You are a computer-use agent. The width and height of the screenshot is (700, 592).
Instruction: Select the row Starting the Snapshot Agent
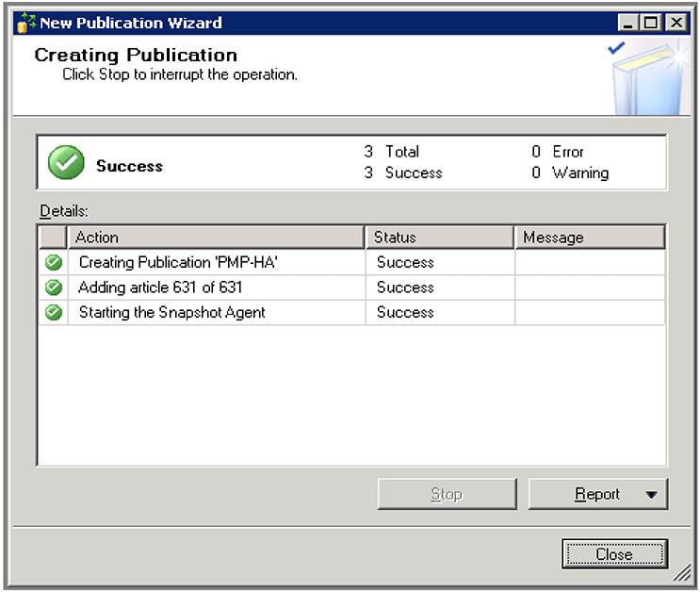coord(351,312)
